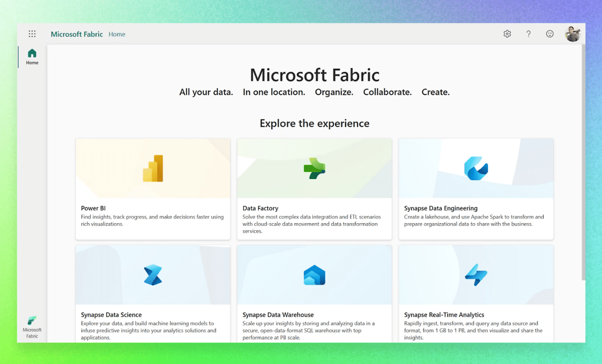
Task: Send feedback using the smiley icon
Action: pos(549,34)
